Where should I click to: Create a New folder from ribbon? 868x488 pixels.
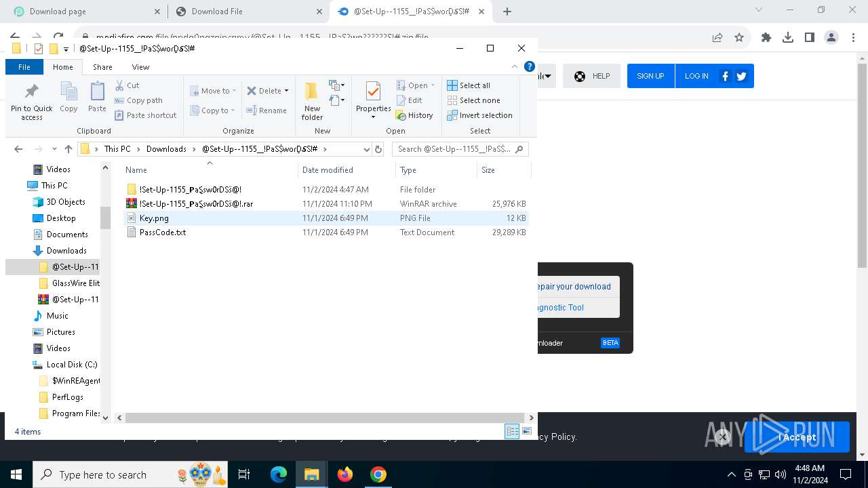click(x=312, y=100)
